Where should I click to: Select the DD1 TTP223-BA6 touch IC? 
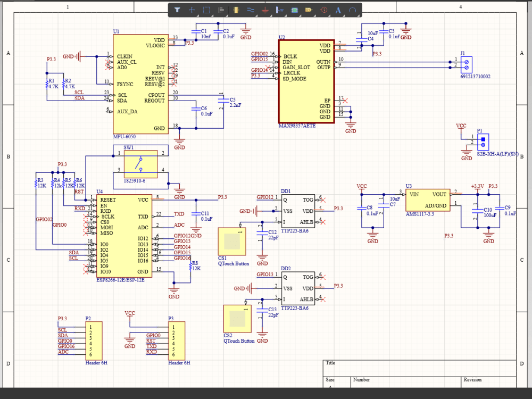point(298,211)
